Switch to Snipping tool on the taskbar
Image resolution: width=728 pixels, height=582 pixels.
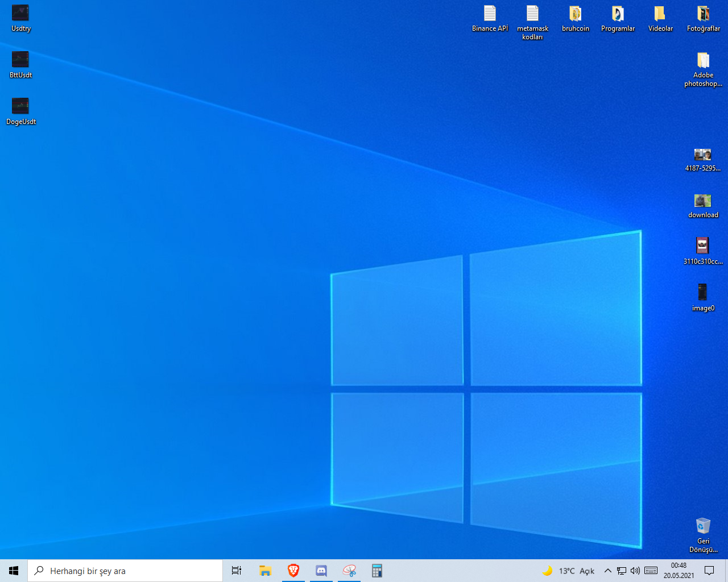(x=349, y=571)
